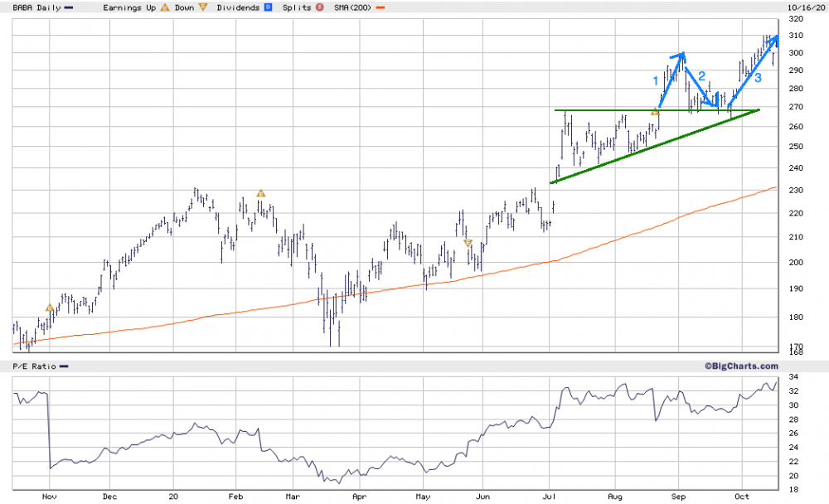Click the blue Dividends legend icon

268,7
